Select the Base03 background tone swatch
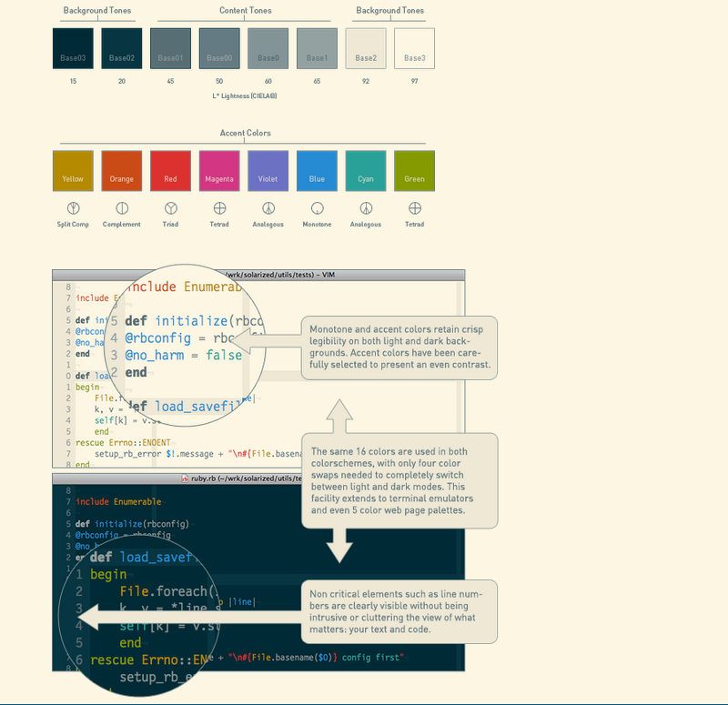 click(74, 47)
